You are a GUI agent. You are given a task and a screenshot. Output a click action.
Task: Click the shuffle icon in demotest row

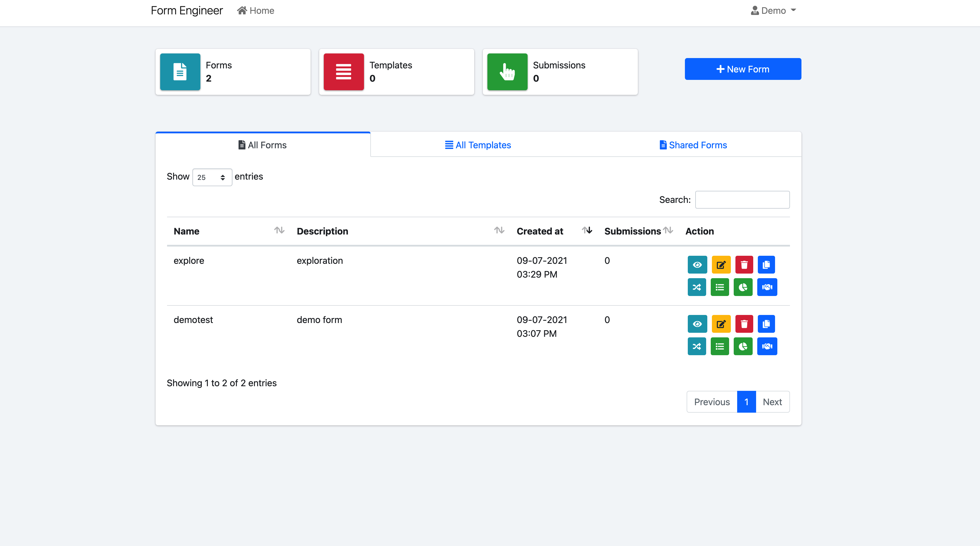(697, 347)
